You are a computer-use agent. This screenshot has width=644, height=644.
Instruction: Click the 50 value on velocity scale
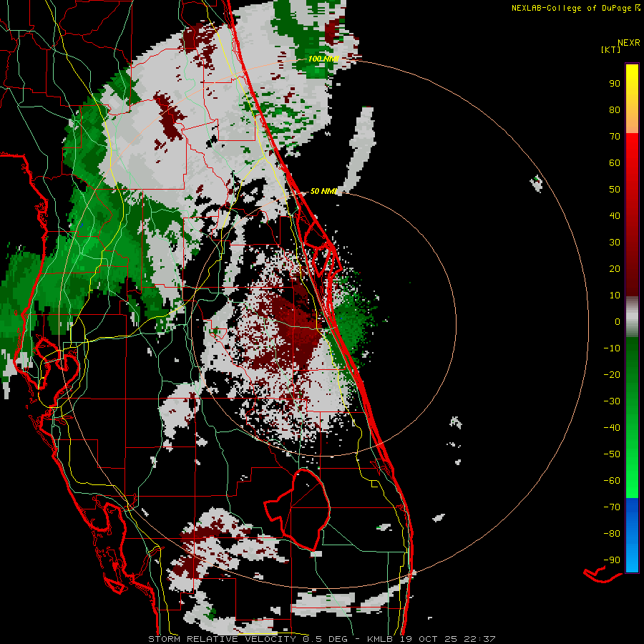615,190
